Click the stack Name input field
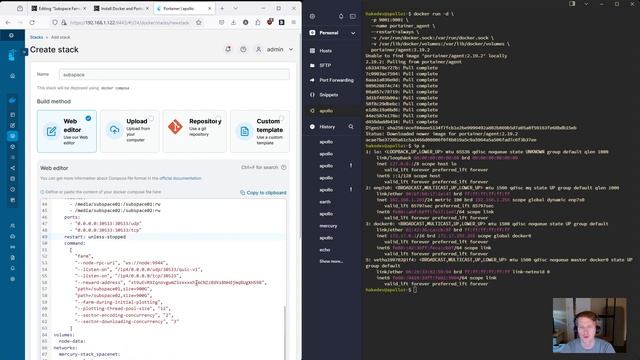The image size is (640, 360). click(174, 75)
